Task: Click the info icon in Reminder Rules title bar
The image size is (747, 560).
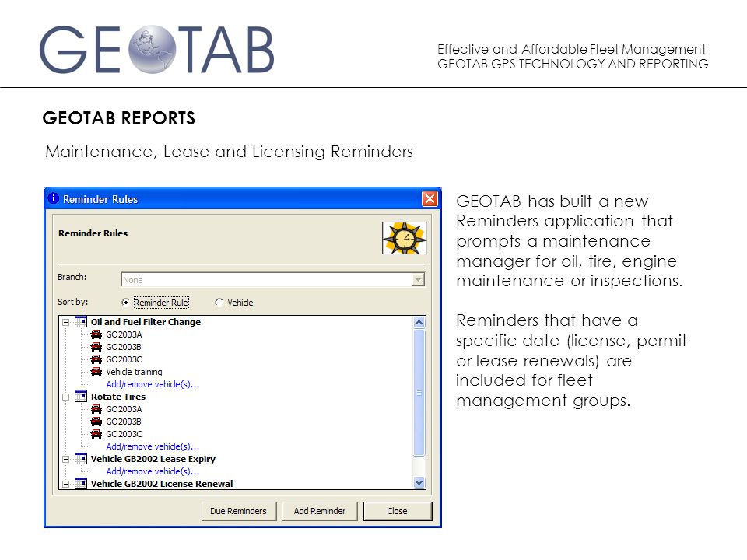Action: point(54,198)
